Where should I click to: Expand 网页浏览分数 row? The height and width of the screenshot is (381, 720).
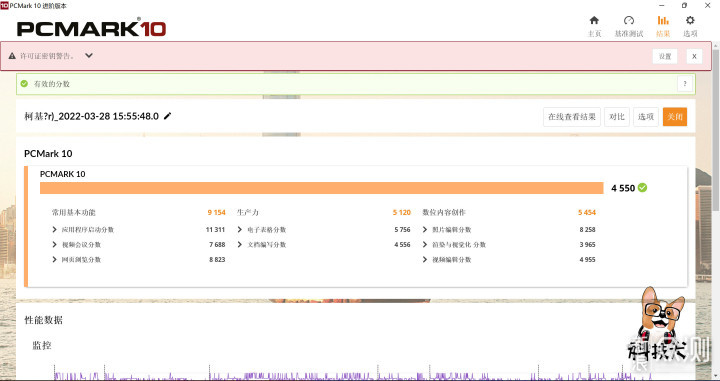pyautogui.click(x=55, y=259)
